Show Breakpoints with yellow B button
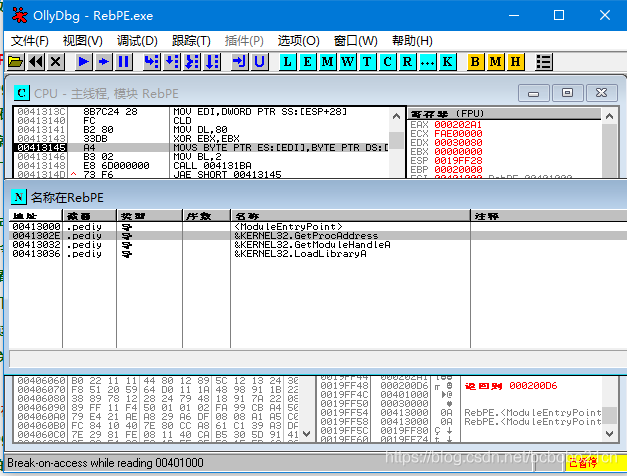Image resolution: width=627 pixels, height=476 pixels. point(475,62)
